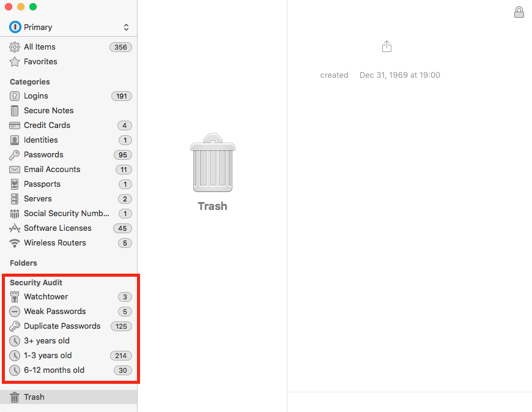
Task: Click the Secure Notes notepad icon
Action: point(15,111)
